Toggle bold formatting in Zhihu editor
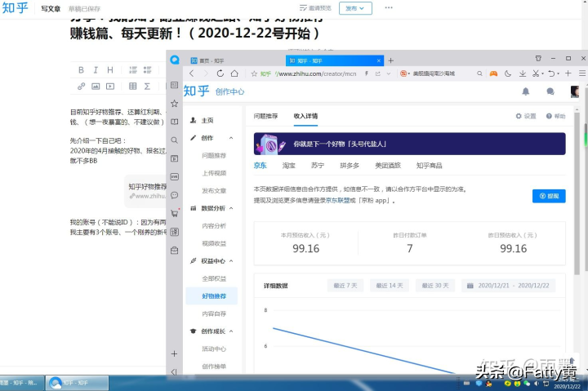The height and width of the screenshot is (391, 588). [81, 69]
